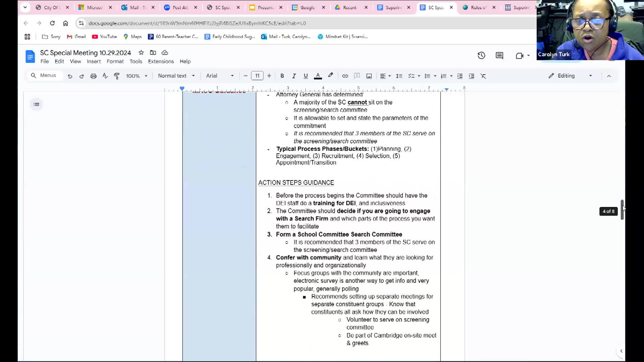Click the font size field
Screen dimensions: 644x362
(x=257, y=76)
